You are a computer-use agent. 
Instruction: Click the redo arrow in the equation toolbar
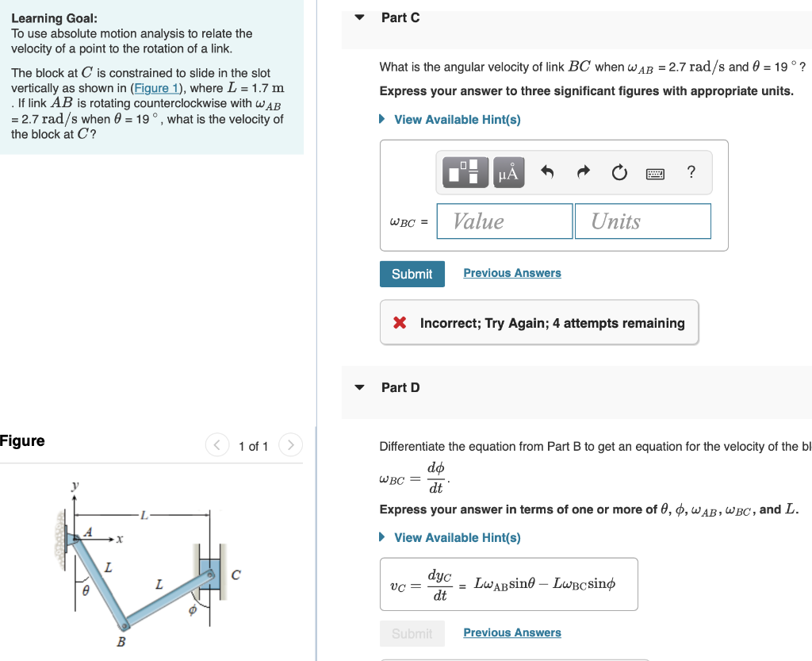click(x=583, y=172)
